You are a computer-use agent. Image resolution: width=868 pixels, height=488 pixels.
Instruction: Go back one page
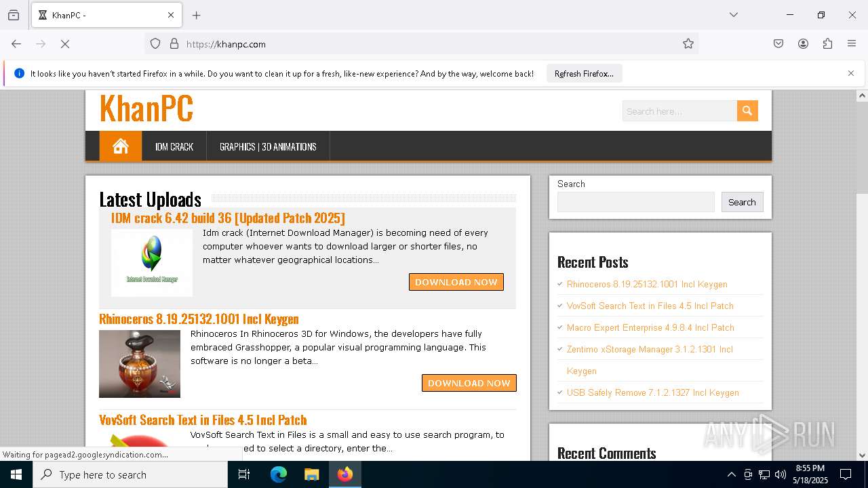[16, 44]
